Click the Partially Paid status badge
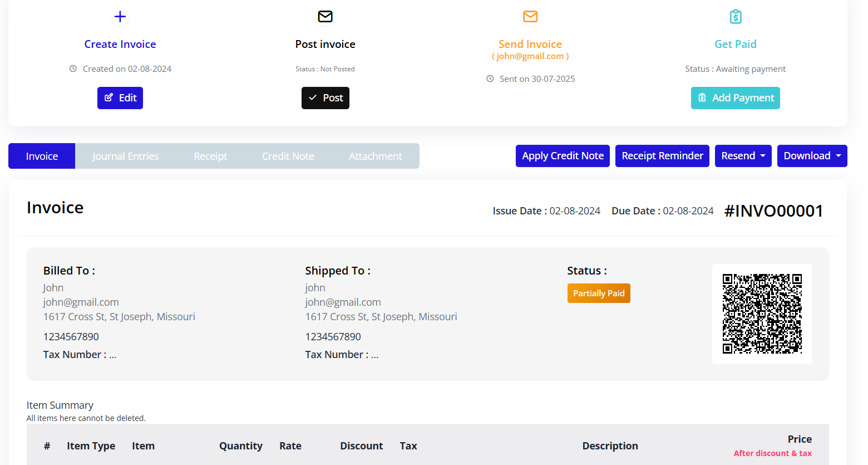The width and height of the screenshot is (868, 465). (x=599, y=293)
